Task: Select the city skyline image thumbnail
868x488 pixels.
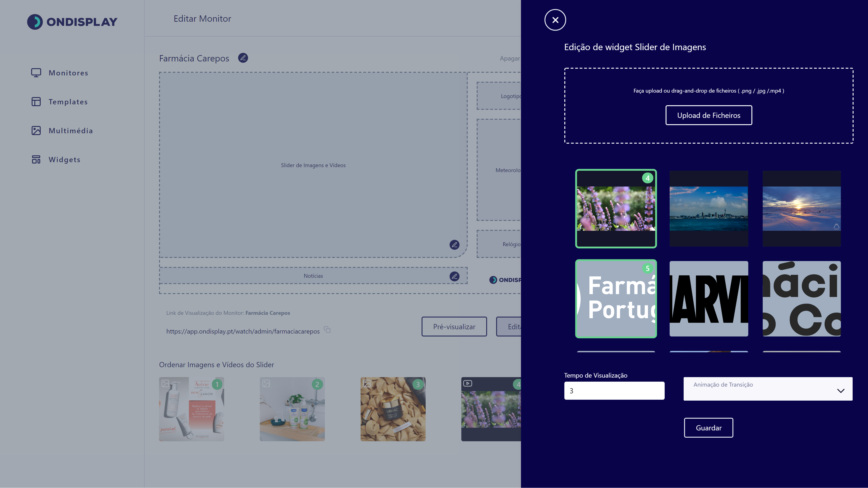Action: pyautogui.click(x=709, y=209)
